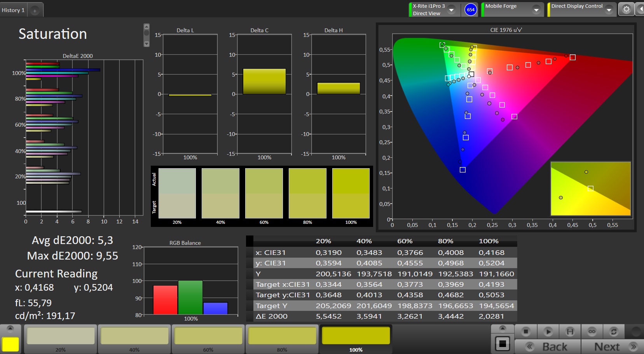Click the ΔE 2000 value 2,0281
Viewport: 644px width, 354px height.
[x=491, y=316]
